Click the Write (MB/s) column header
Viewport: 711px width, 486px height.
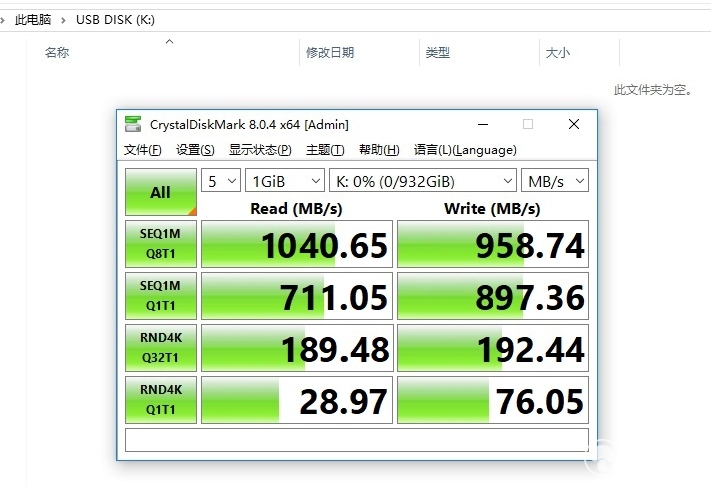492,209
